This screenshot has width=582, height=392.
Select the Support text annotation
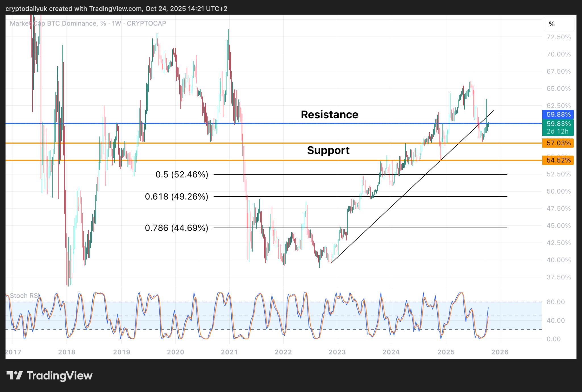tap(328, 150)
